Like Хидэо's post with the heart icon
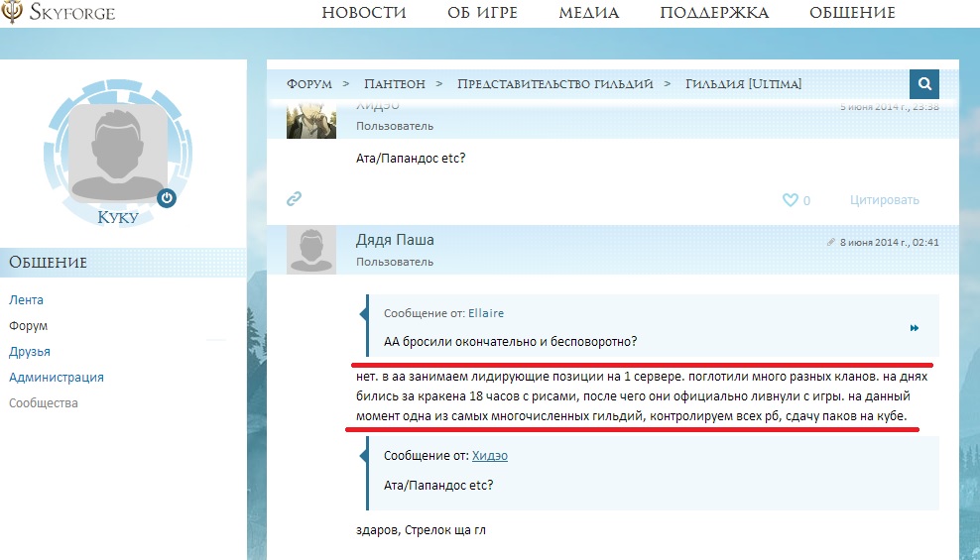 (790, 200)
